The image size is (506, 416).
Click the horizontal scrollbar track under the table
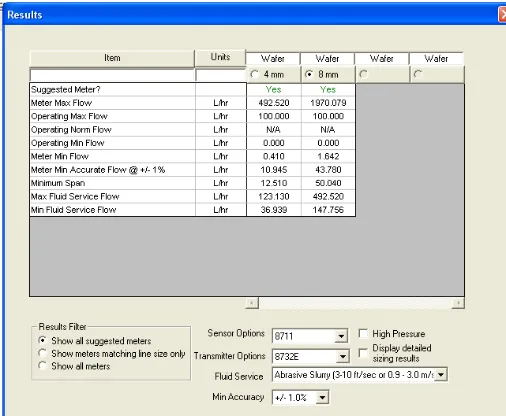click(355, 303)
